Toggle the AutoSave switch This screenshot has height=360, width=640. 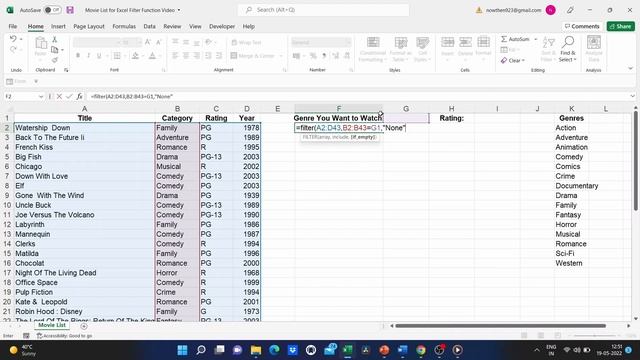pos(53,10)
